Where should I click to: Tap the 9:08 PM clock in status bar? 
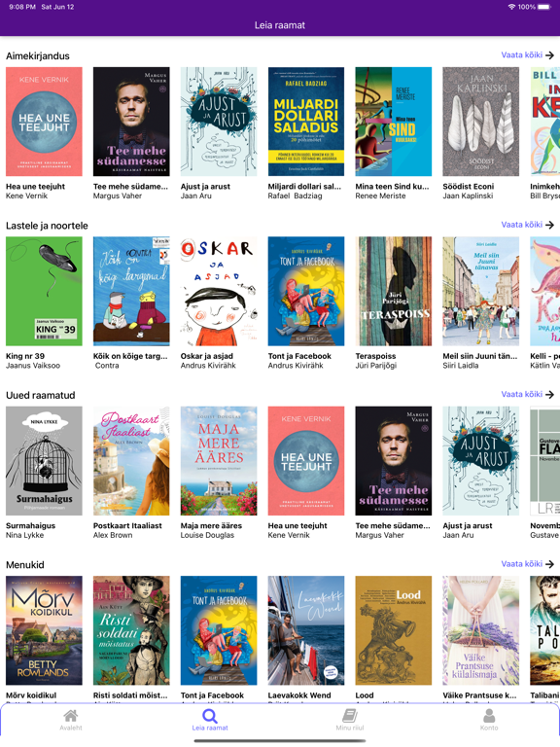coord(22,7)
